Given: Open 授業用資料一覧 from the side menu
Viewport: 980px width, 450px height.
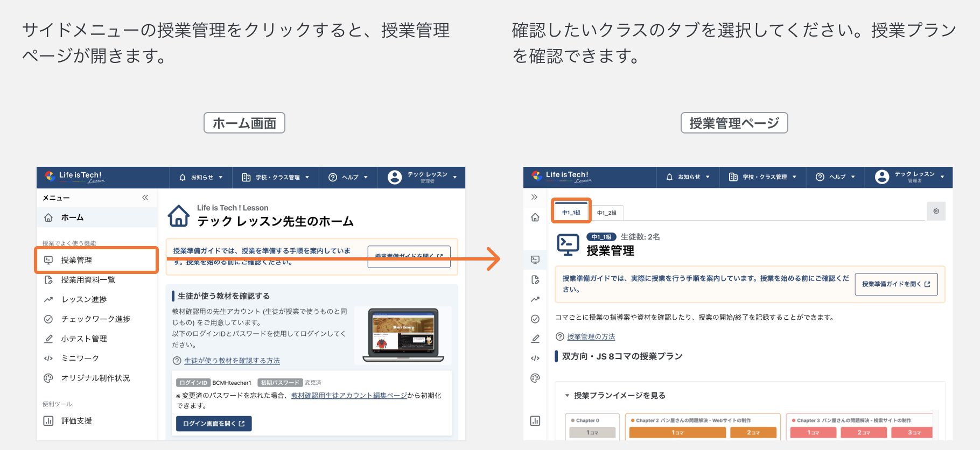Looking at the screenshot, I should pos(97,280).
